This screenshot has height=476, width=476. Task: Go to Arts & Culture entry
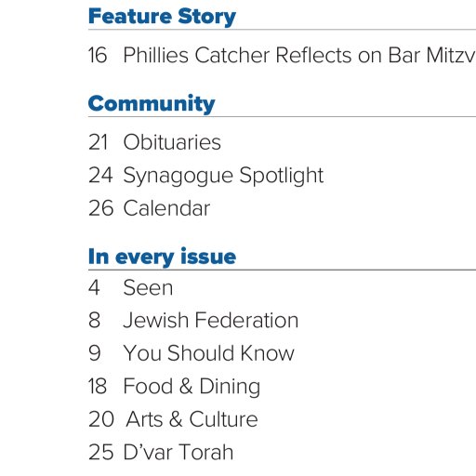coord(192,419)
